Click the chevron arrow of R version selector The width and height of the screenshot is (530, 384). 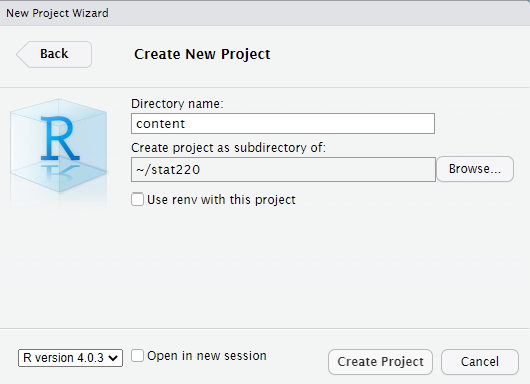click(113, 358)
